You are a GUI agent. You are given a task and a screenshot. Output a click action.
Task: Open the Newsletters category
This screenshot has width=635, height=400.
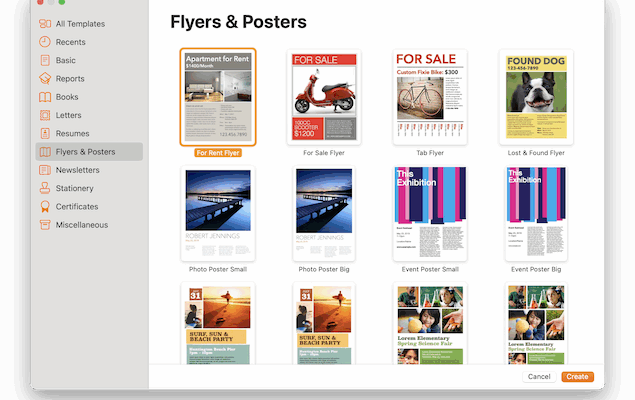[84, 170]
